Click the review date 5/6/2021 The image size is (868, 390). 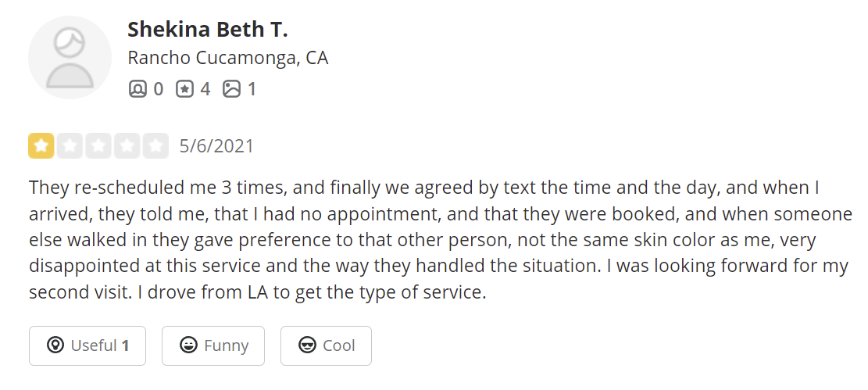pyautogui.click(x=216, y=146)
